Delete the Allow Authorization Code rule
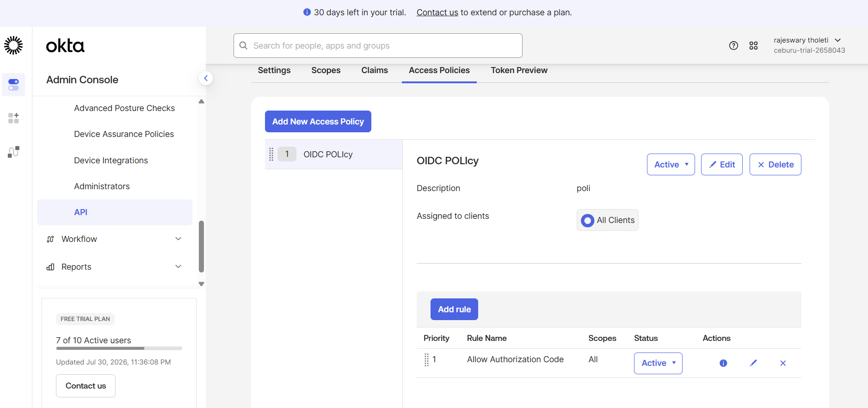 [783, 363]
